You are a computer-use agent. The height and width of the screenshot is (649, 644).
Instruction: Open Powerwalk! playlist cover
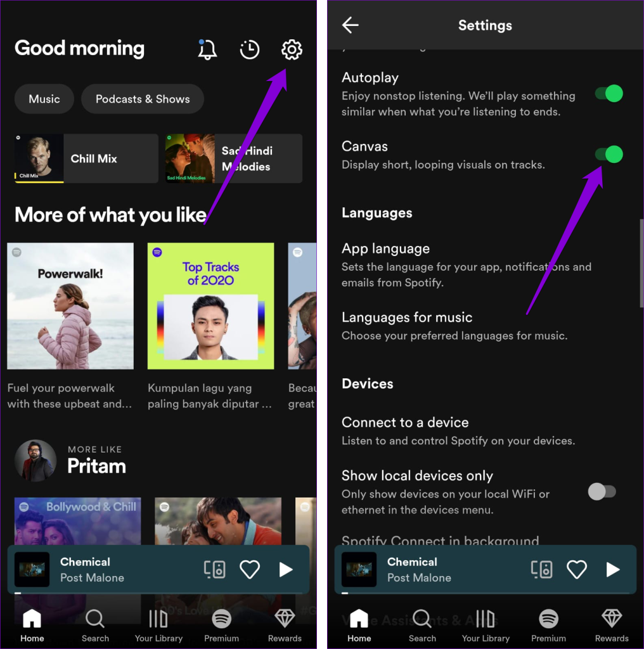pos(70,306)
